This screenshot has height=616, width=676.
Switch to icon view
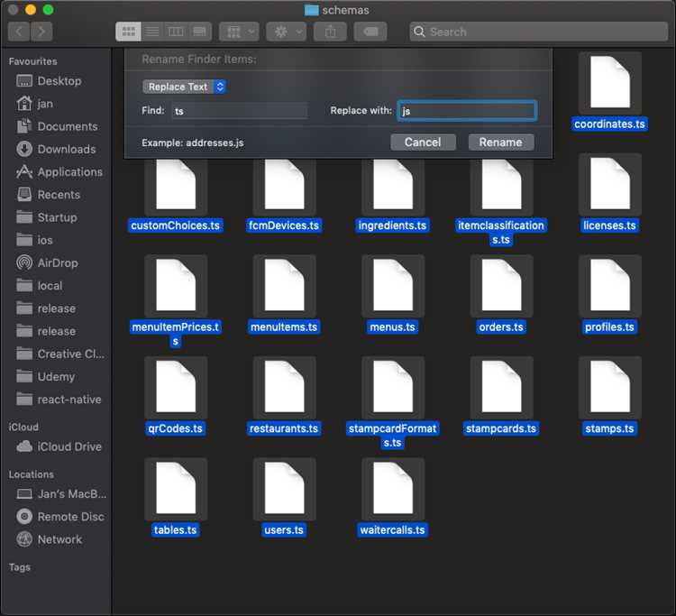point(129,32)
